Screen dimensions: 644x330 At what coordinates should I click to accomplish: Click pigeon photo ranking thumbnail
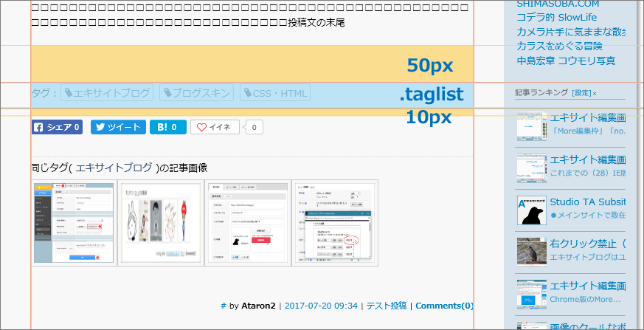coord(531,252)
